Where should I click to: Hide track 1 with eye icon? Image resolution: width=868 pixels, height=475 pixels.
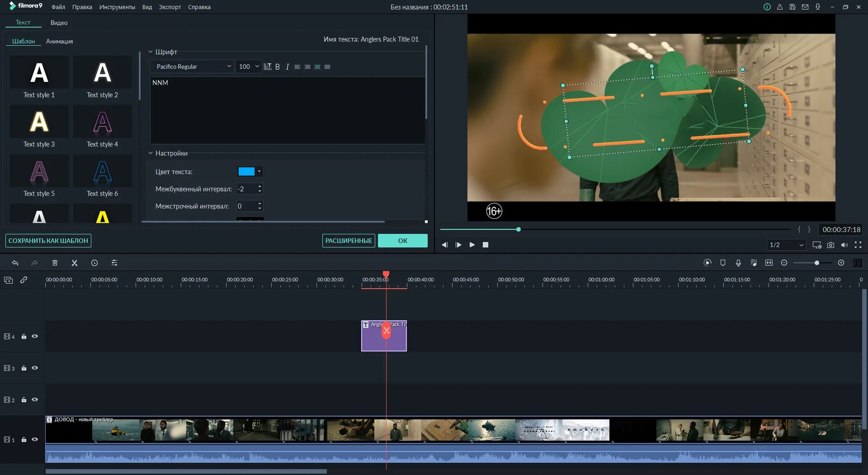click(x=35, y=439)
